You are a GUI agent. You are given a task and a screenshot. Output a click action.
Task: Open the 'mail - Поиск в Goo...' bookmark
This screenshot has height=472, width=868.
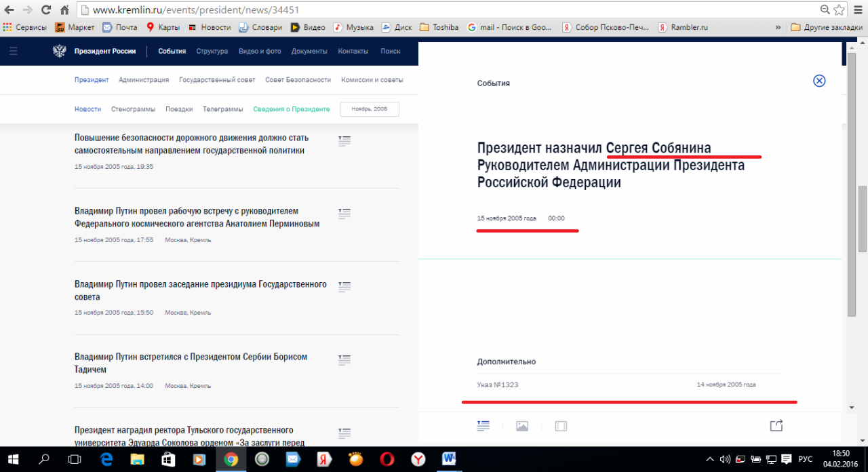coord(509,27)
